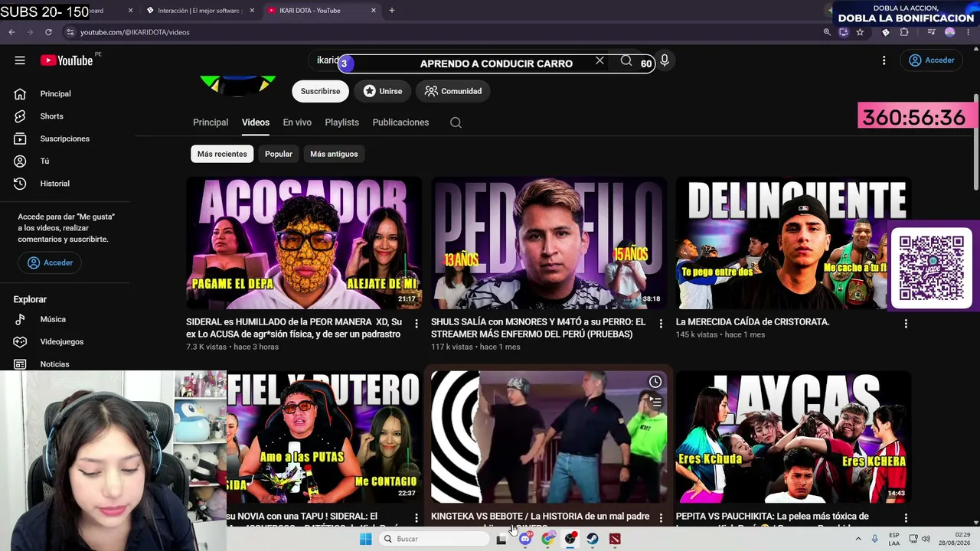The image size is (980, 551).
Task: Start voice search with the microphone icon
Action: [x=665, y=60]
